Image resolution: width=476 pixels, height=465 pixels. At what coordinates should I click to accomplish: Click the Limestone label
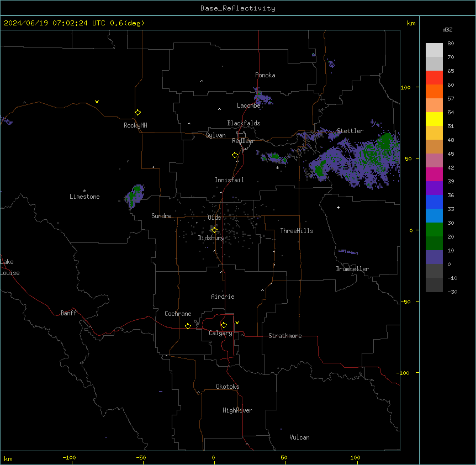(84, 197)
